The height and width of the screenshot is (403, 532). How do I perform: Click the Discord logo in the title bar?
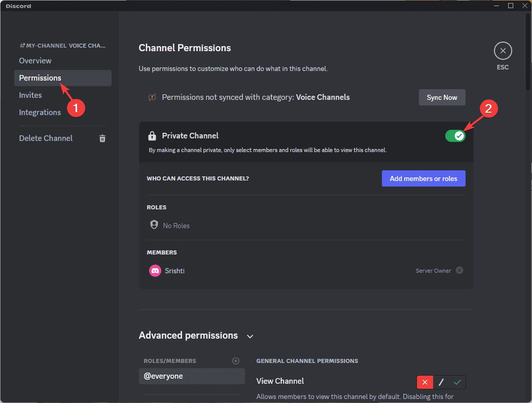(18, 6)
